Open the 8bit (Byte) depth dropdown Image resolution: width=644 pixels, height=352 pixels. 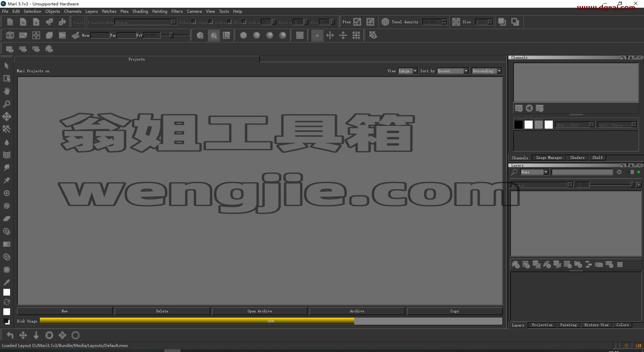[x=617, y=125]
